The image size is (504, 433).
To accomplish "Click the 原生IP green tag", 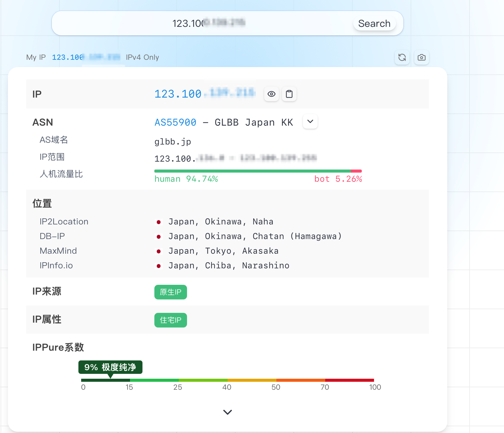I will coord(171,292).
